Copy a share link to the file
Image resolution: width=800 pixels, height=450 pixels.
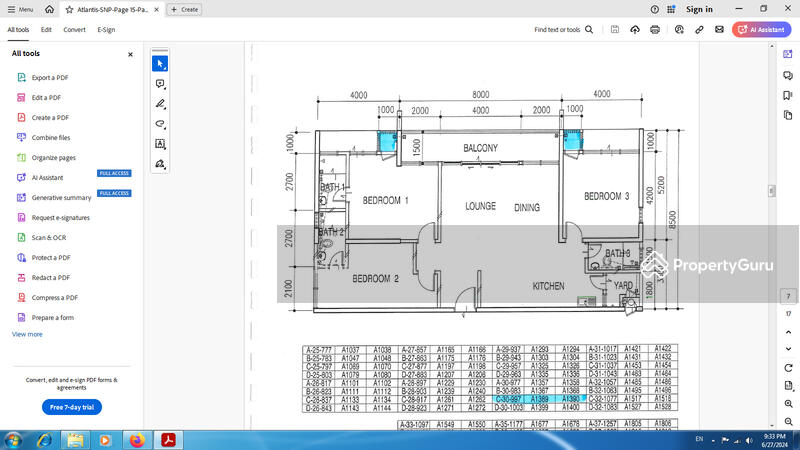[699, 30]
